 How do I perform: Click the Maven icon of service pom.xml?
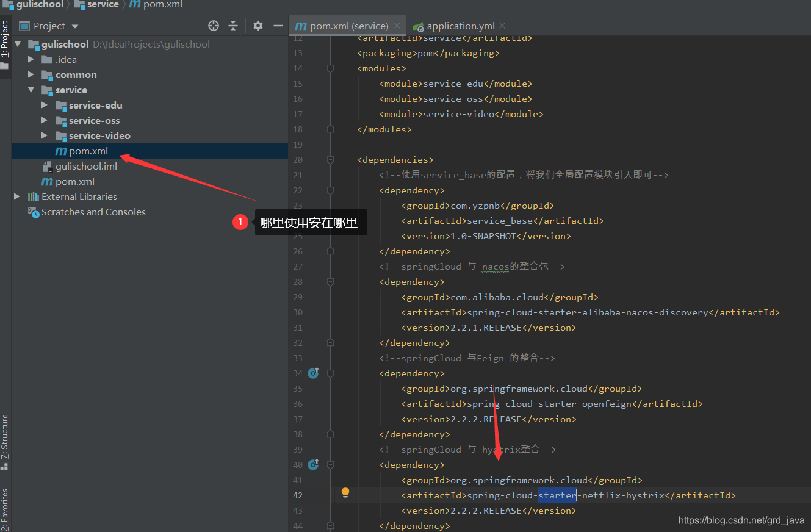pos(60,151)
